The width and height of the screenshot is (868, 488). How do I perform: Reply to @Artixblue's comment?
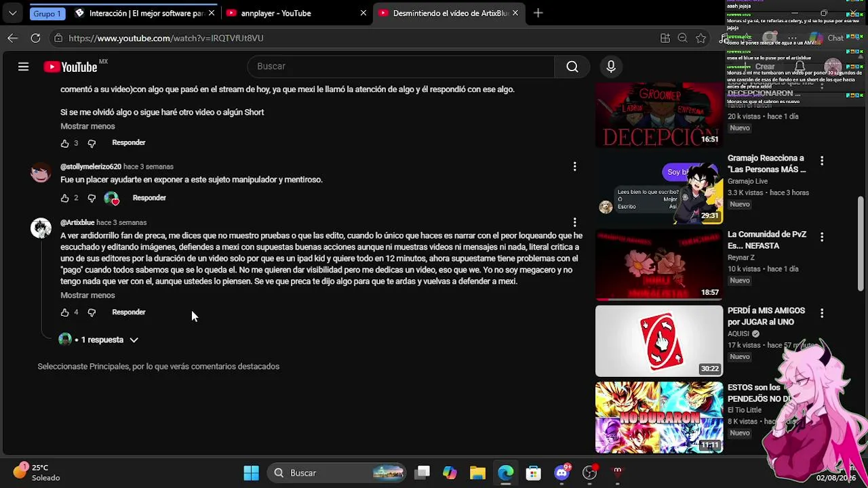(x=129, y=312)
